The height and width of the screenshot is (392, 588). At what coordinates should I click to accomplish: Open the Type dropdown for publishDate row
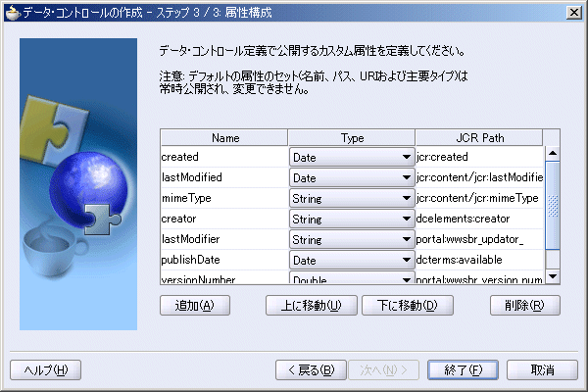click(352, 261)
